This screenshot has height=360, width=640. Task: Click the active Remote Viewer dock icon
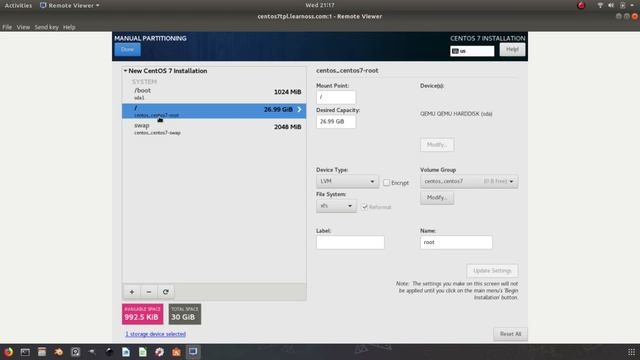(193, 352)
